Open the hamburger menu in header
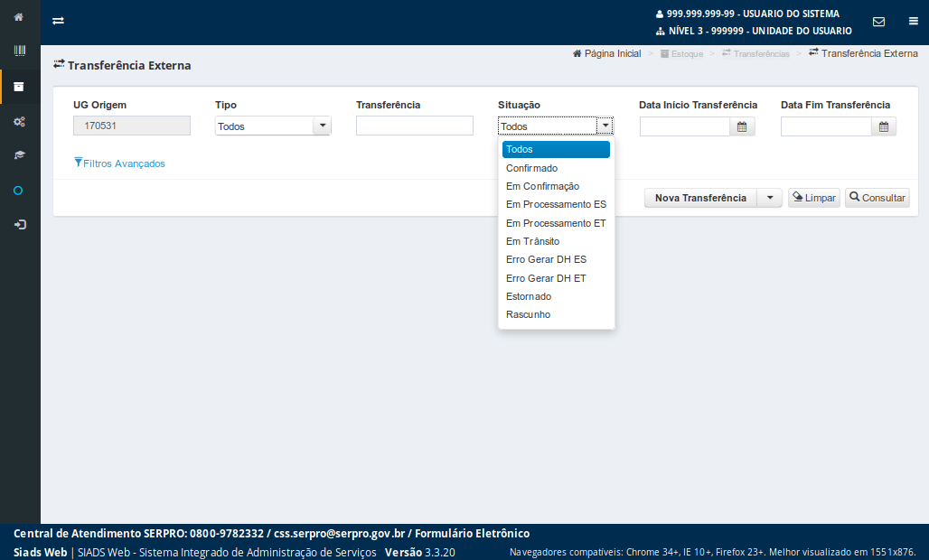Viewport: 929px width, 560px height. tap(913, 22)
